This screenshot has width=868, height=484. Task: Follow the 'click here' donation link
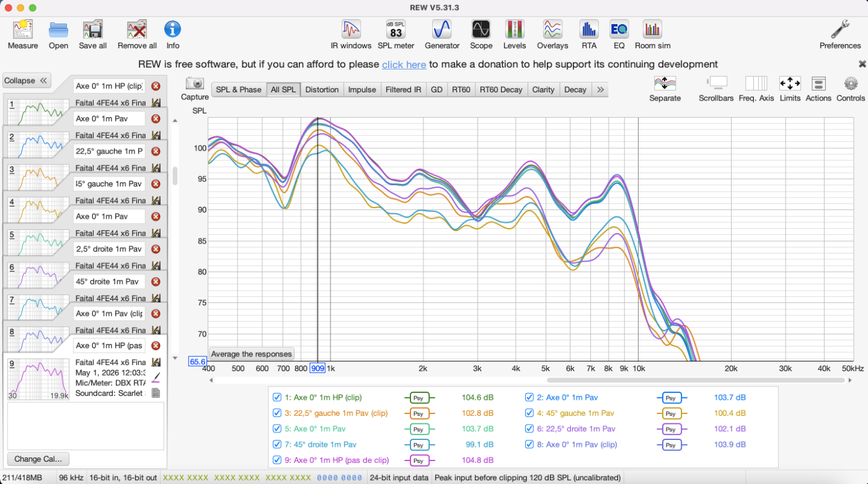404,64
